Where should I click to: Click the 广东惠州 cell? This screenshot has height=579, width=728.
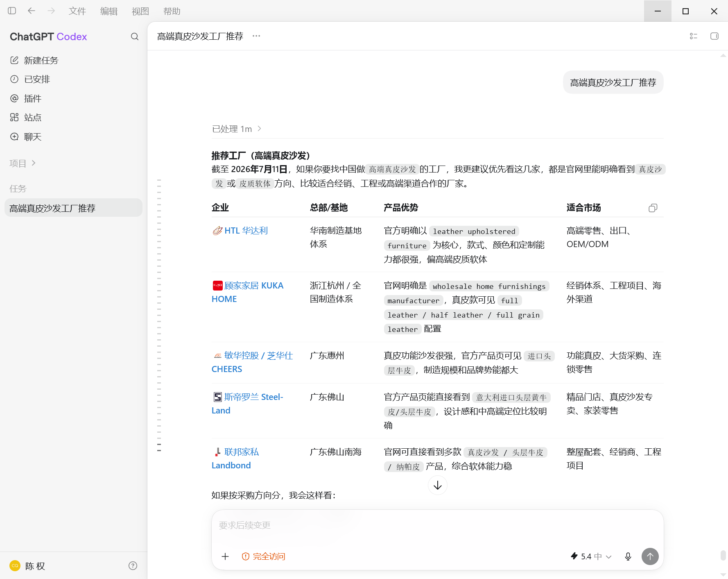(327, 355)
